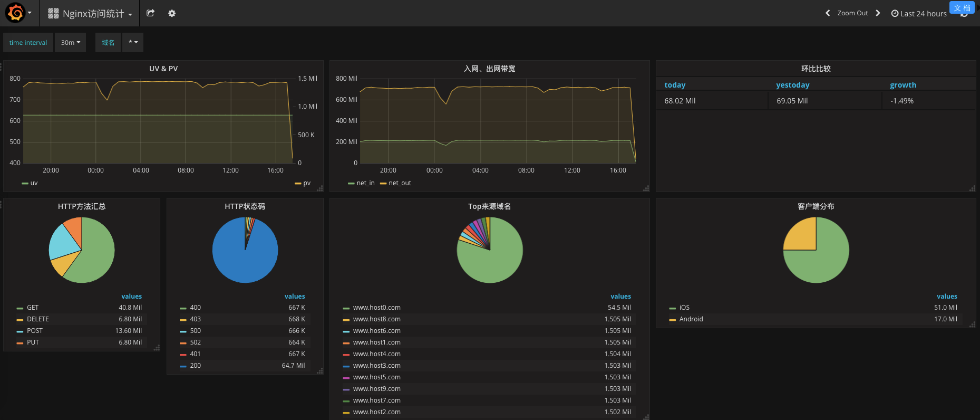Click status code 200 legend color swatch
Viewport: 980px width, 420px height.
183,366
